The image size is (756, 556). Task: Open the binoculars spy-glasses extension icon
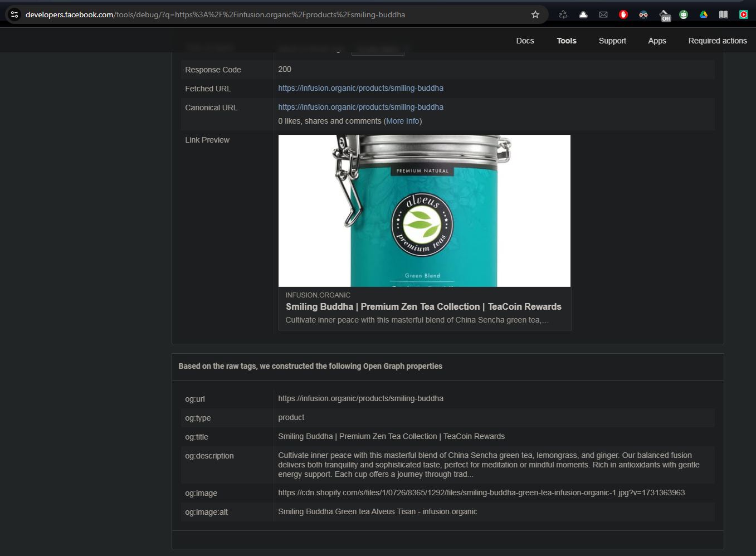pos(643,14)
